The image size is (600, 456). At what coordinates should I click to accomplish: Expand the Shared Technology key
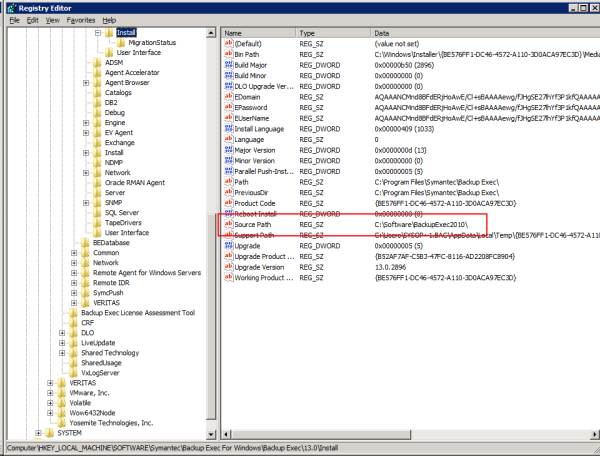pyautogui.click(x=62, y=353)
